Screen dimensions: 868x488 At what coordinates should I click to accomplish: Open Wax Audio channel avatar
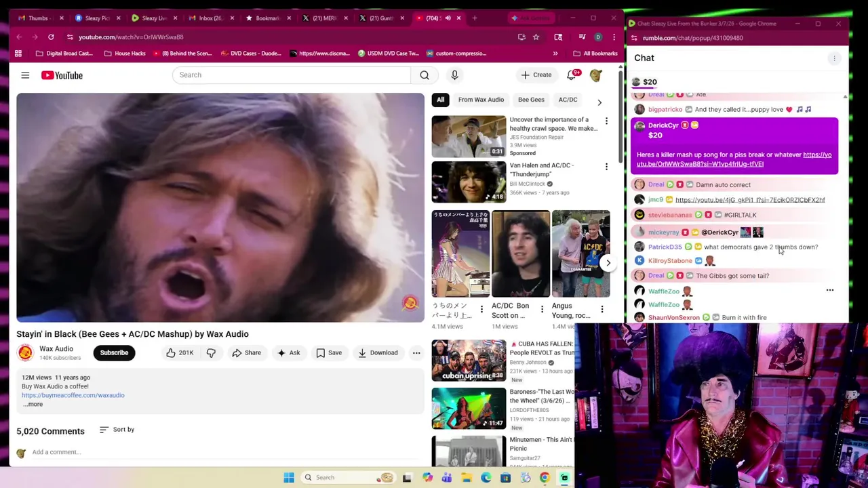click(25, 352)
